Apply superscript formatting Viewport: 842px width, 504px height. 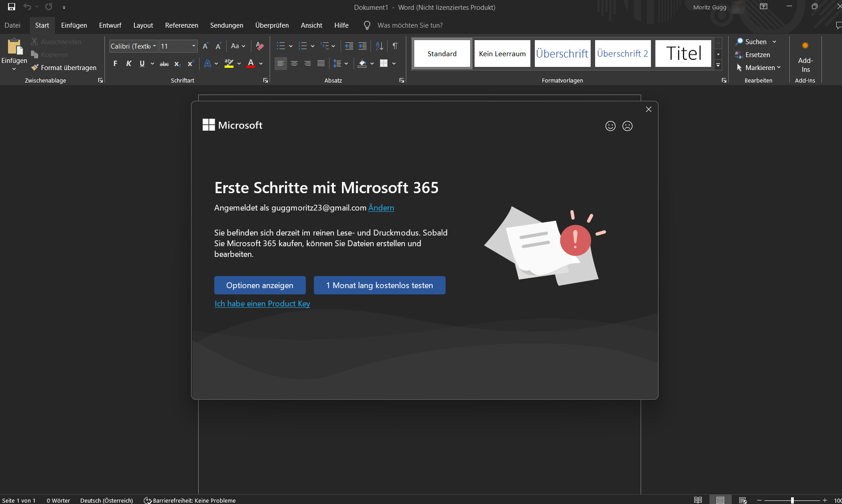pos(191,64)
